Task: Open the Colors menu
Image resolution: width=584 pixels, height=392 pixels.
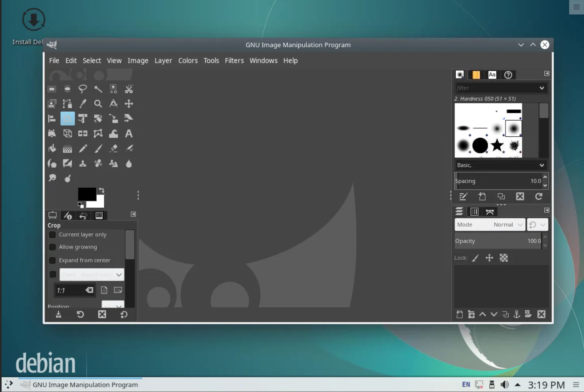Action: tap(188, 61)
